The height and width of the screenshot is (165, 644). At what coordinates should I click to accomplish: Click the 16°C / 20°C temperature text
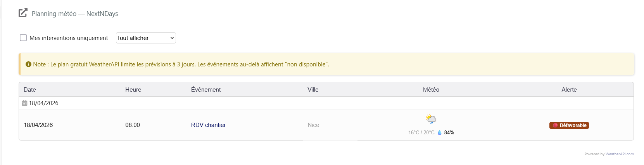421,132
